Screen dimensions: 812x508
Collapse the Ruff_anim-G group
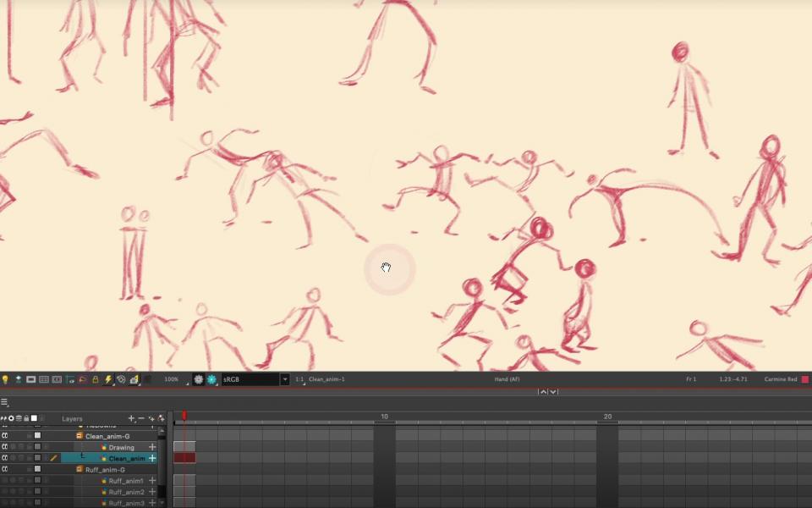[80, 469]
